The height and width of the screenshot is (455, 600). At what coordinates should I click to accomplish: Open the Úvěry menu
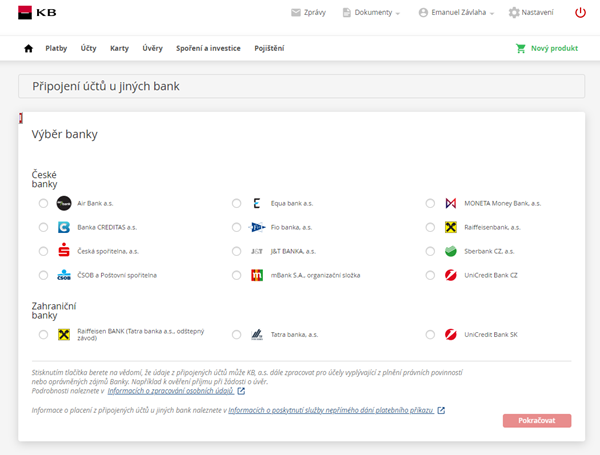point(152,48)
